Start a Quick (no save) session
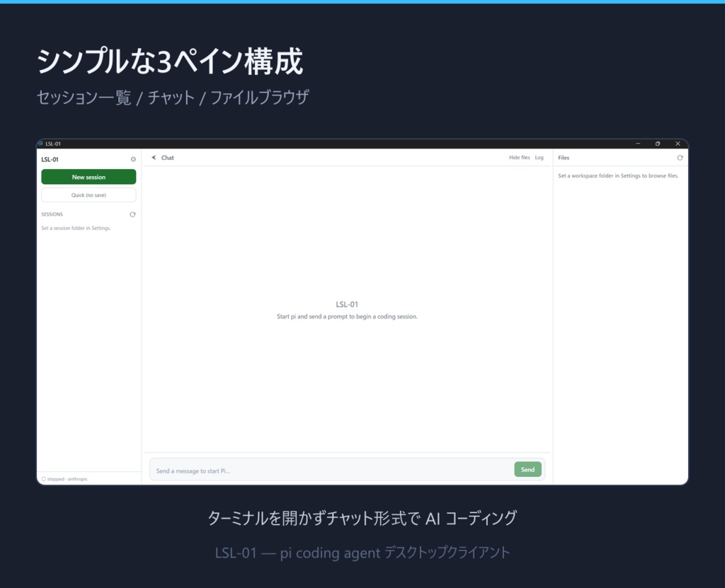725x588 pixels. coord(89,195)
